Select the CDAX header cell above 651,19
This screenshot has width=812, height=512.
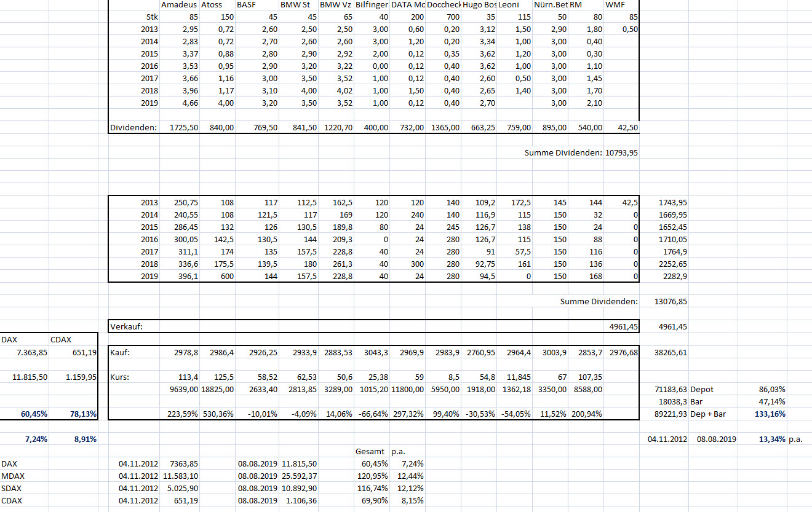[60, 339]
